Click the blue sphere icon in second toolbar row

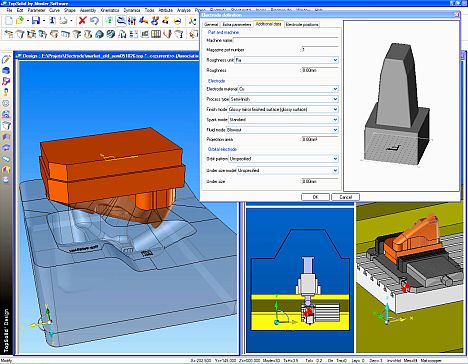coord(99,34)
